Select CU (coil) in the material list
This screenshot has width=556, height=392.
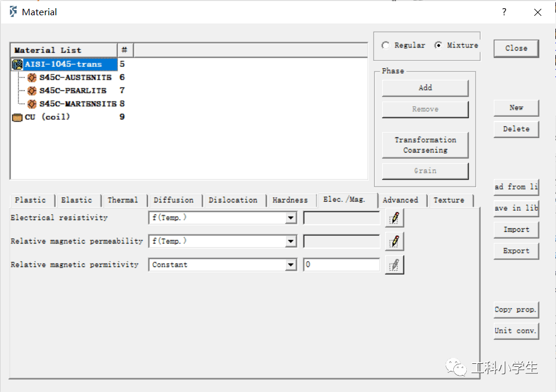pyautogui.click(x=47, y=117)
